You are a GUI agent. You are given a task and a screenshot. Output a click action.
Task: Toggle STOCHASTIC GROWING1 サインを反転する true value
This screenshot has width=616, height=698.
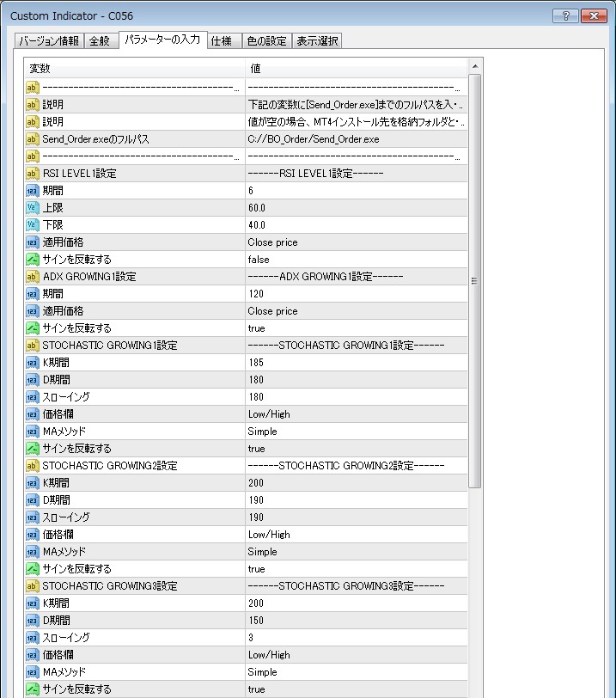point(357,449)
